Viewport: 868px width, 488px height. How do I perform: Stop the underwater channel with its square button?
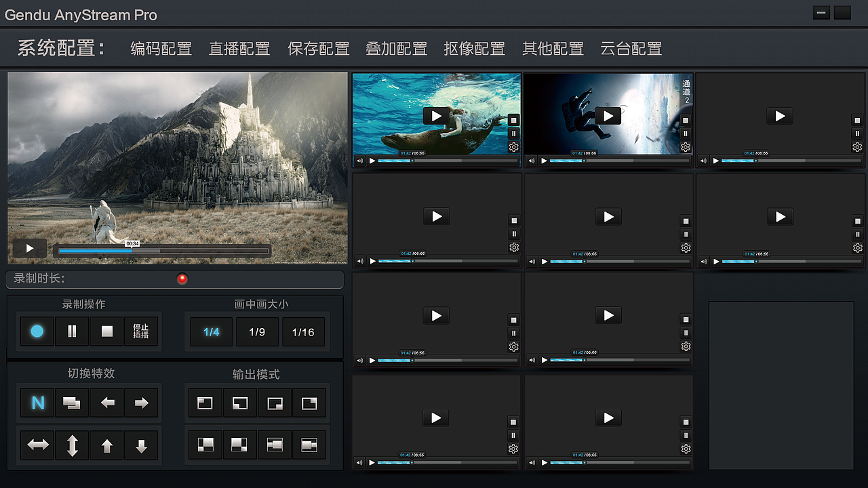(514, 120)
